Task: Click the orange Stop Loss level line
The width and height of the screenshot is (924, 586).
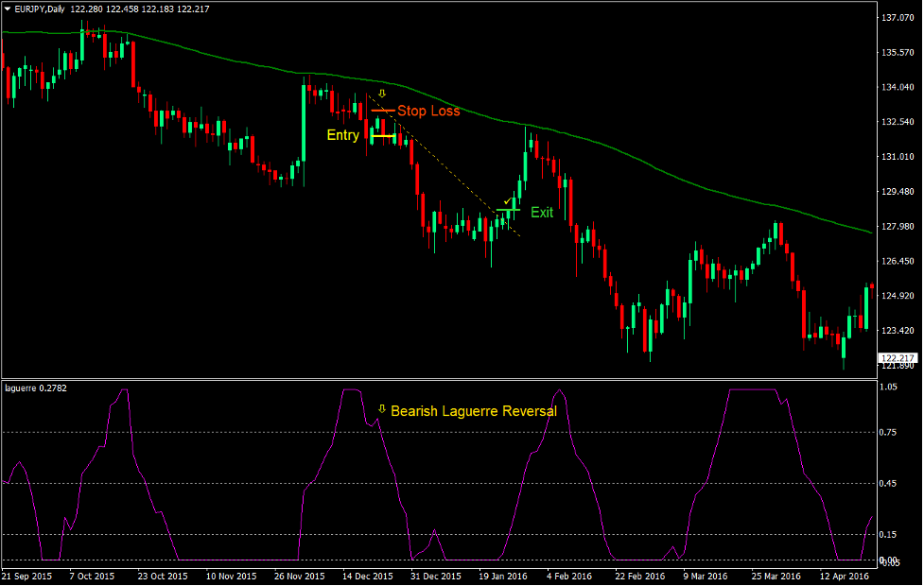Action: [x=384, y=111]
